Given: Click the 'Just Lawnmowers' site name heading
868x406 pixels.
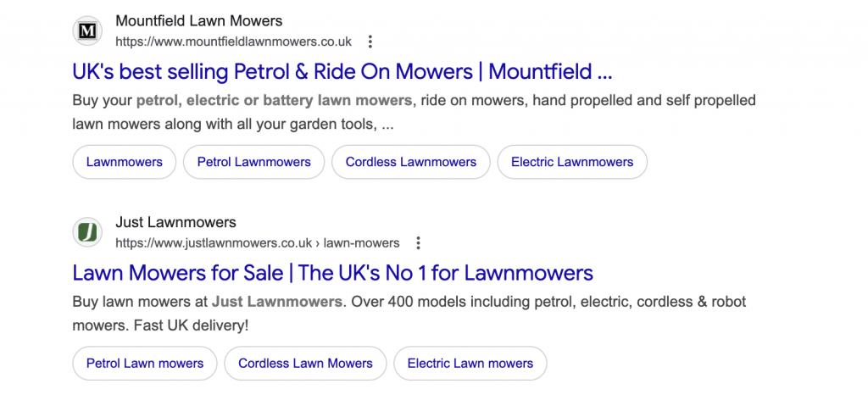Looking at the screenshot, I should coord(175,222).
